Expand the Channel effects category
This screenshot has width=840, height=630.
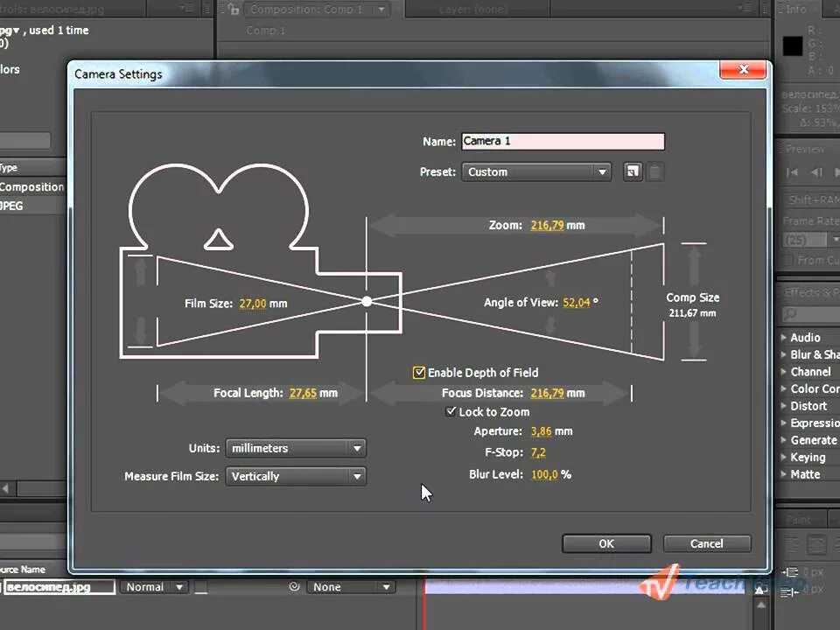(x=784, y=372)
